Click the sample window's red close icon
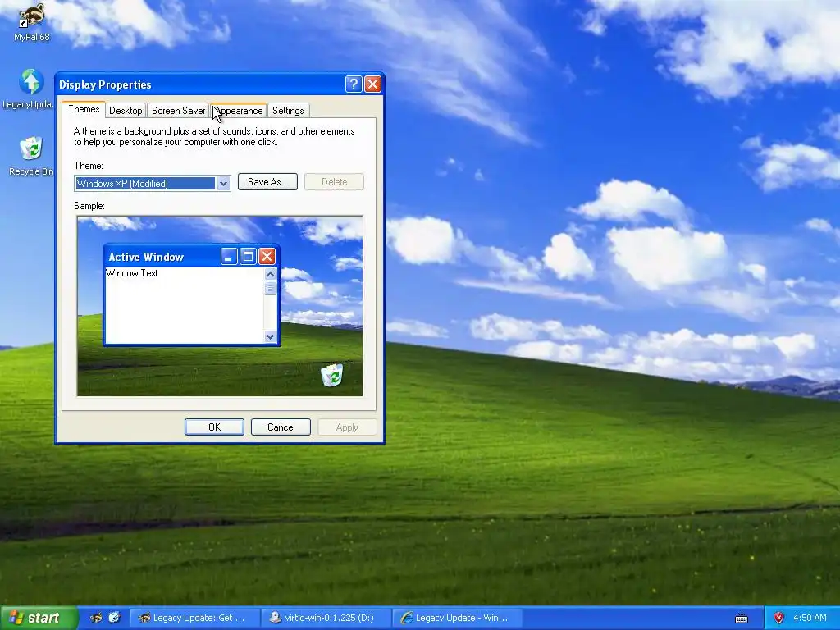Image resolution: width=840 pixels, height=630 pixels. (267, 257)
